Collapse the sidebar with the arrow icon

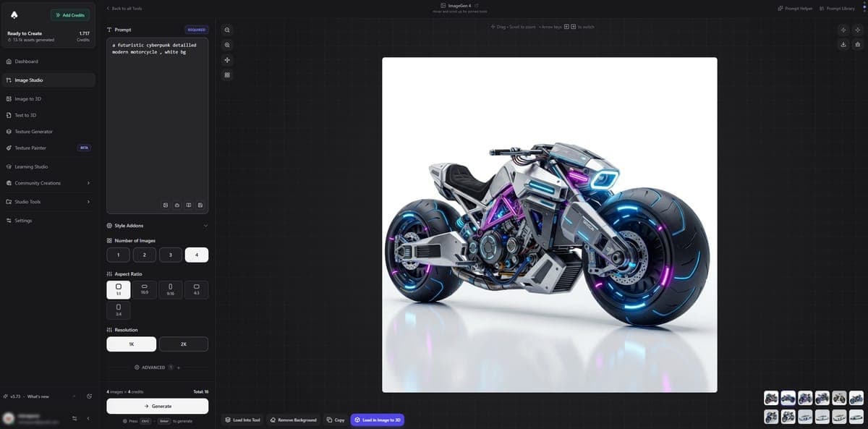[x=88, y=418]
